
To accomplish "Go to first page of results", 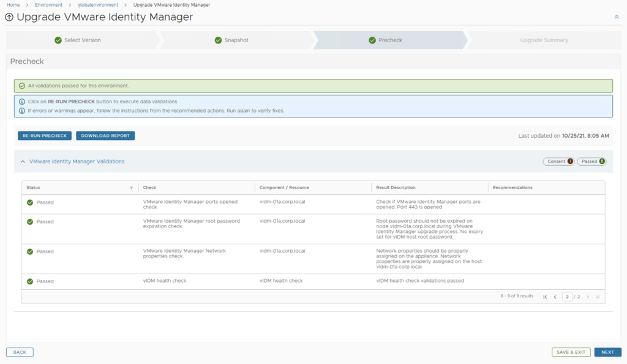I will coord(545,297).
